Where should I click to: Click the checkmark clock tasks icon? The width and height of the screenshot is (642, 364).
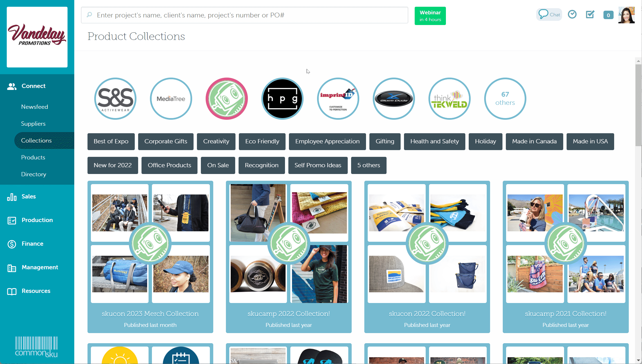tap(572, 14)
